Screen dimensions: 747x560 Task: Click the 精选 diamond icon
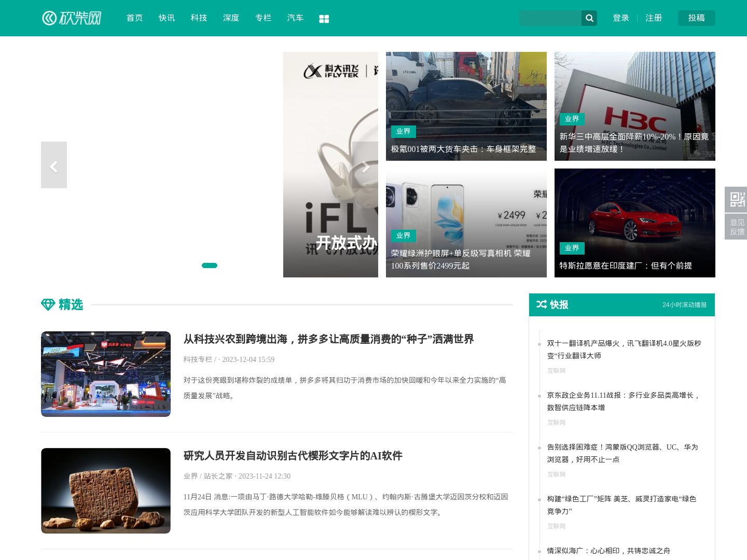pos(48,304)
